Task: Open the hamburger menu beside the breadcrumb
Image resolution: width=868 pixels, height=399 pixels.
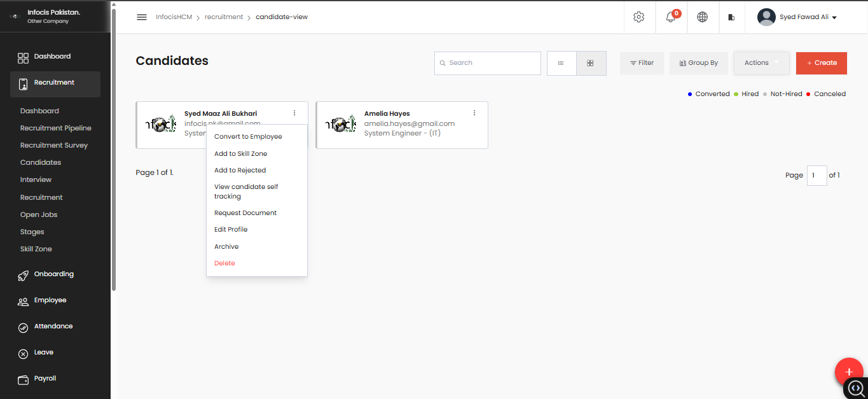Action: [x=142, y=17]
